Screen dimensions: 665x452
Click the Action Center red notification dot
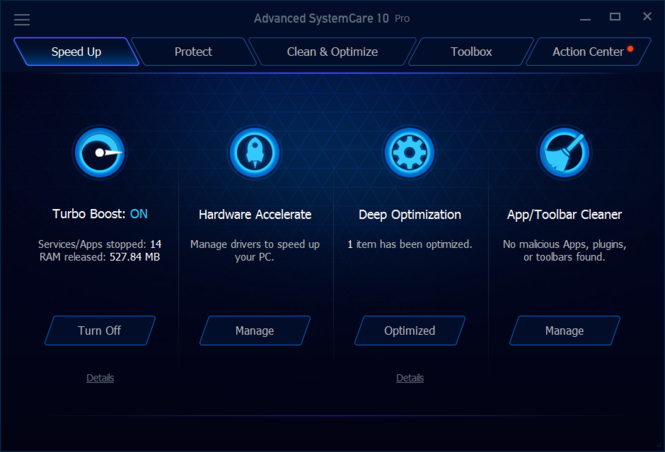point(630,49)
